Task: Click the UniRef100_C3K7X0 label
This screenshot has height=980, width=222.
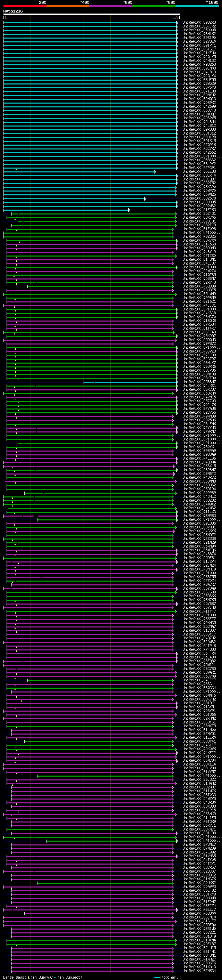Action: click(x=199, y=241)
